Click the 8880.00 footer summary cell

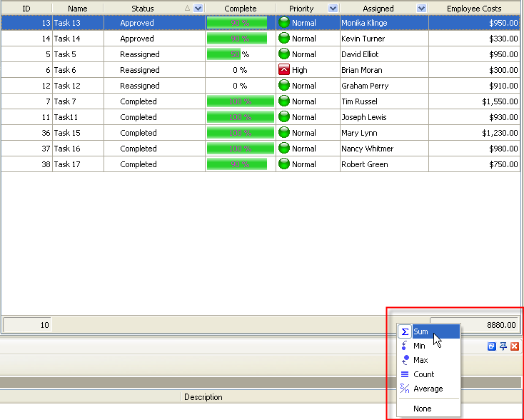475,324
